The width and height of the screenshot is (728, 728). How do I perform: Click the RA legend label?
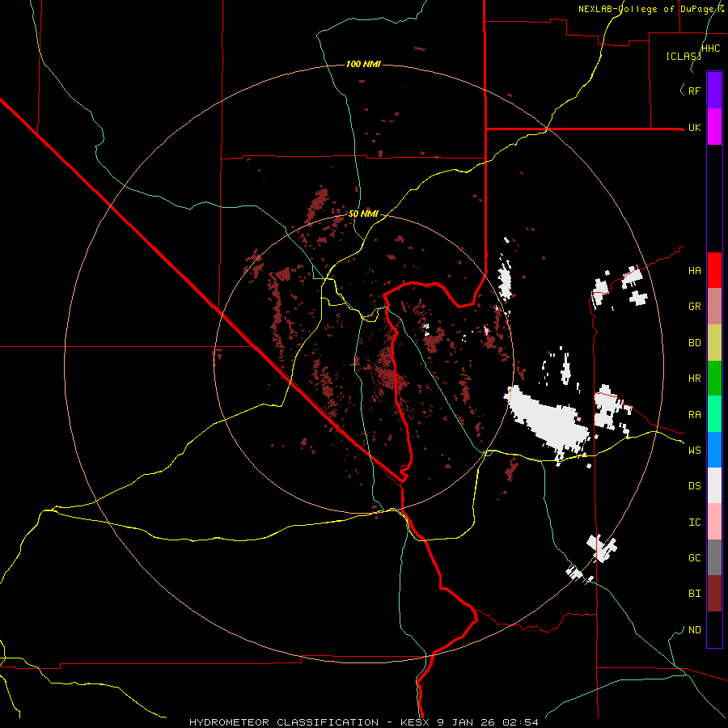pyautogui.click(x=694, y=415)
